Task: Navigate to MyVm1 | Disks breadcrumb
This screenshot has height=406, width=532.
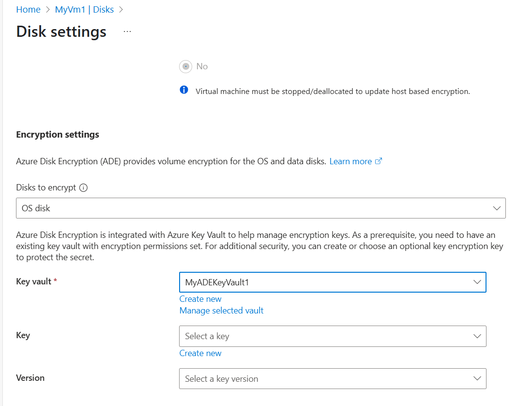Action: [x=84, y=10]
